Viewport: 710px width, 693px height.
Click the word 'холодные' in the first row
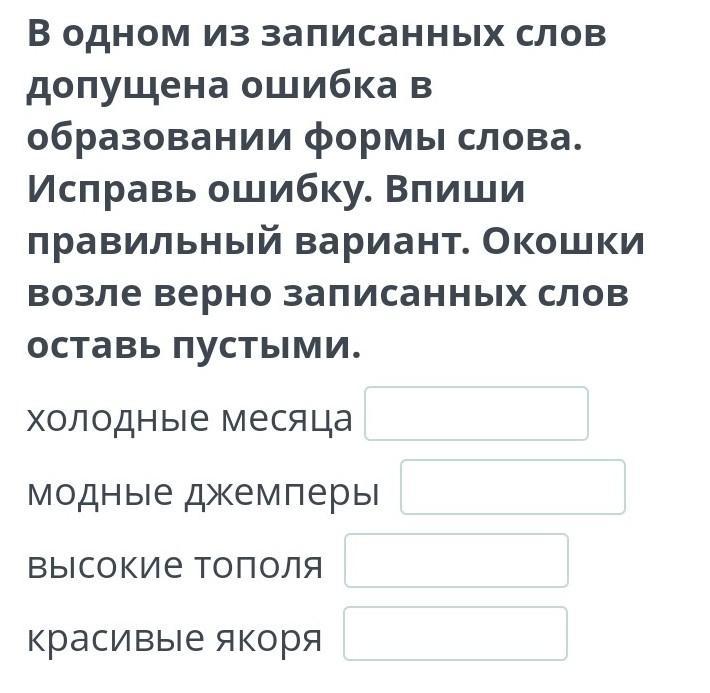tap(119, 419)
